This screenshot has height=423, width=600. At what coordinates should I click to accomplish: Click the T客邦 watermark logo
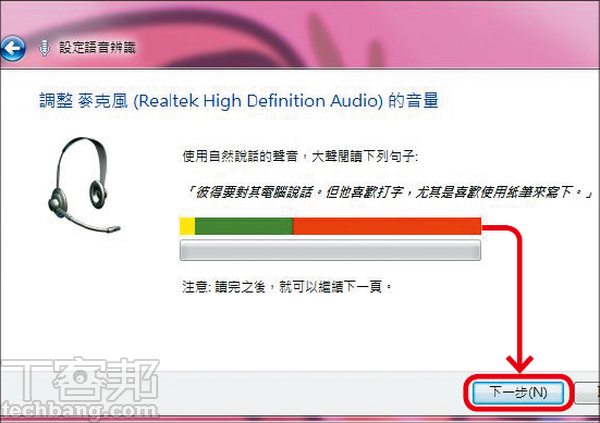pos(80,381)
